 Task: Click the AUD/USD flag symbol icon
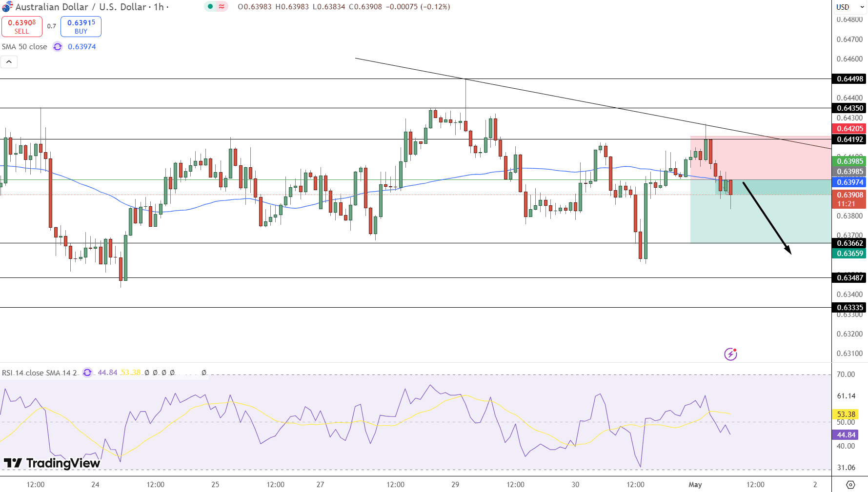[7, 7]
